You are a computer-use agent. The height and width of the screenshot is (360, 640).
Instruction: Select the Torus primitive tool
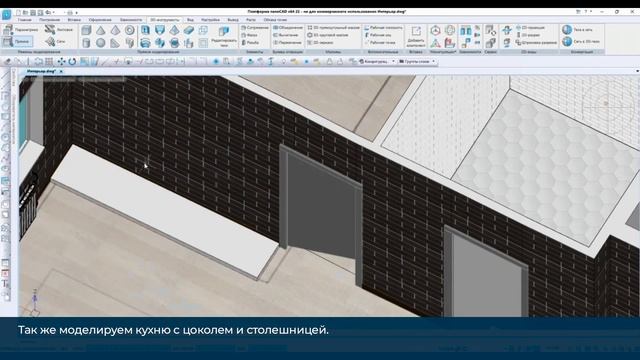click(130, 30)
